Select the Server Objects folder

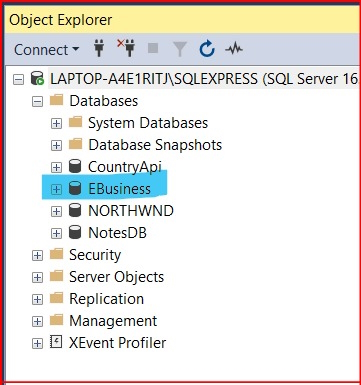[116, 277]
